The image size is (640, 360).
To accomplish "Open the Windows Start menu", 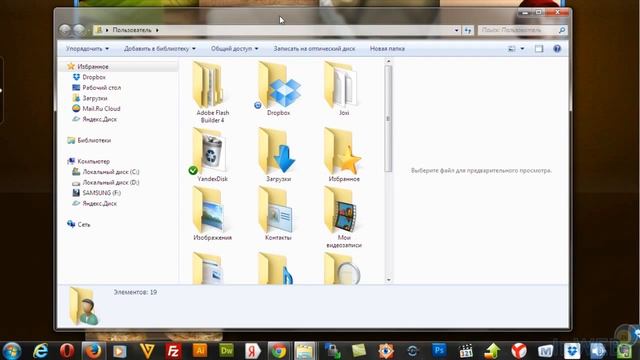I will click(x=11, y=351).
